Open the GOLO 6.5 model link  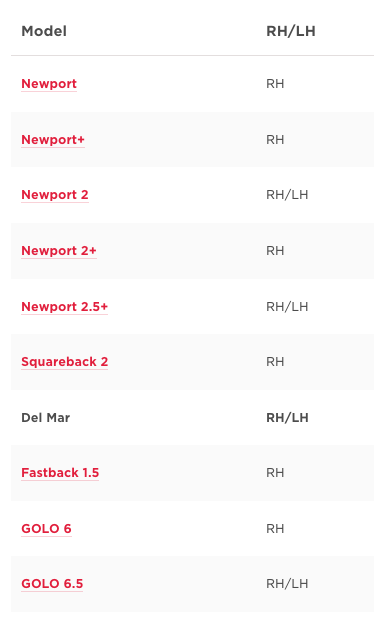52,584
